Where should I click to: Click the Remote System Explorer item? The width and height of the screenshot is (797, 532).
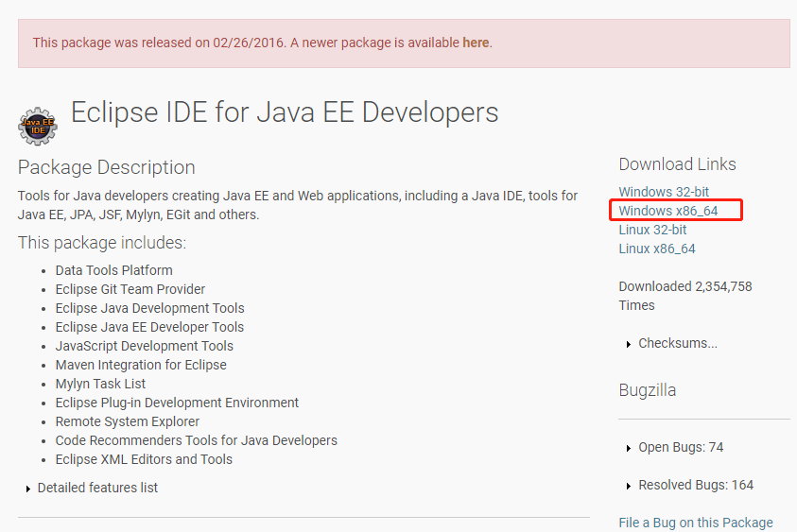click(x=127, y=421)
